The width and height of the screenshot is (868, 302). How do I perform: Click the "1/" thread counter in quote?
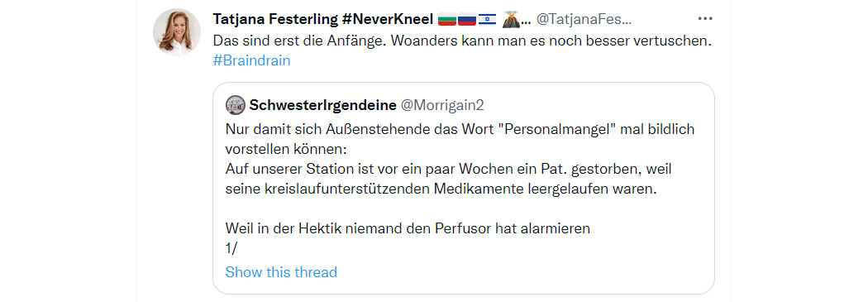[x=231, y=248]
